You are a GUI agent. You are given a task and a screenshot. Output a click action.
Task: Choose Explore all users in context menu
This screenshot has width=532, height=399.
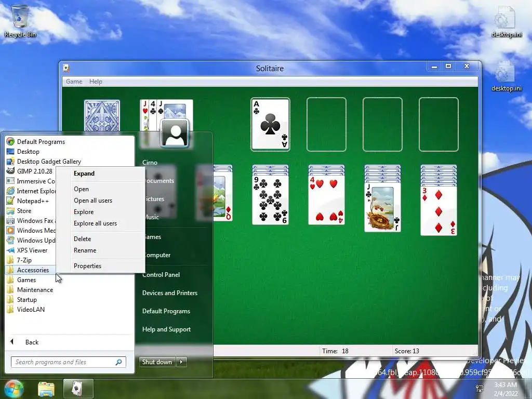click(100, 223)
